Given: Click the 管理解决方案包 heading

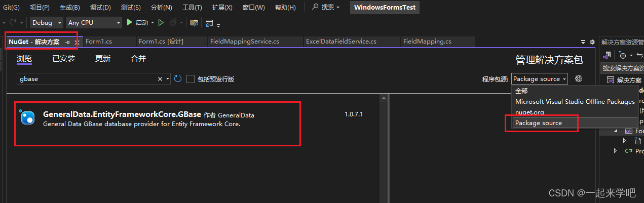Looking at the screenshot, I should (549, 60).
